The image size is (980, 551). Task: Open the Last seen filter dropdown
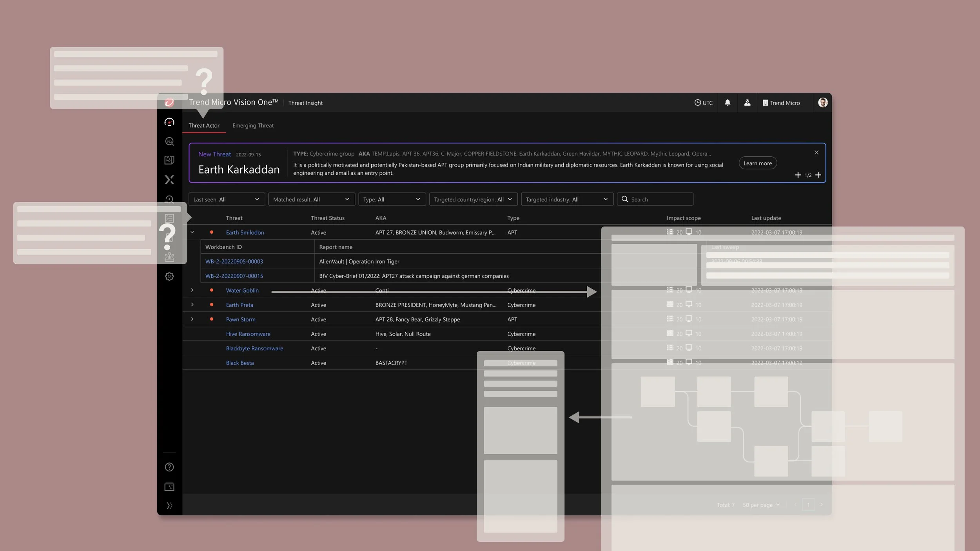click(x=226, y=199)
